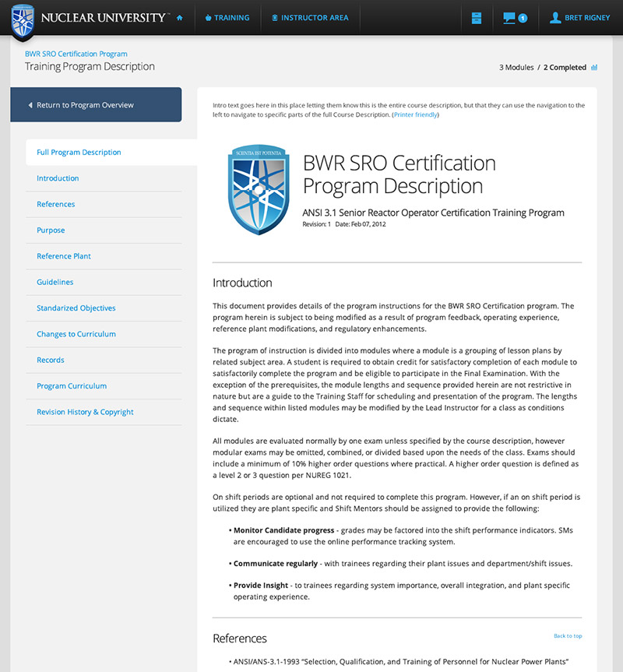This screenshot has width=623, height=672.
Task: Select Full Program Description in sidebar
Action: [79, 152]
